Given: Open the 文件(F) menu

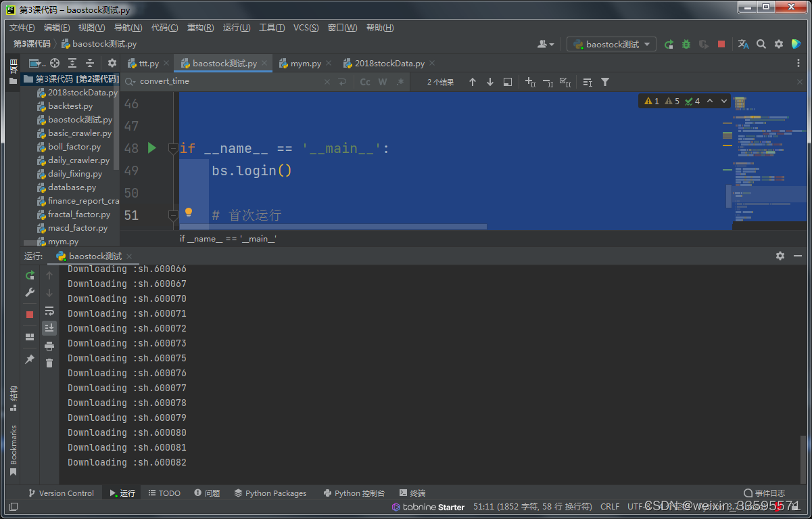Looking at the screenshot, I should click(x=22, y=28).
